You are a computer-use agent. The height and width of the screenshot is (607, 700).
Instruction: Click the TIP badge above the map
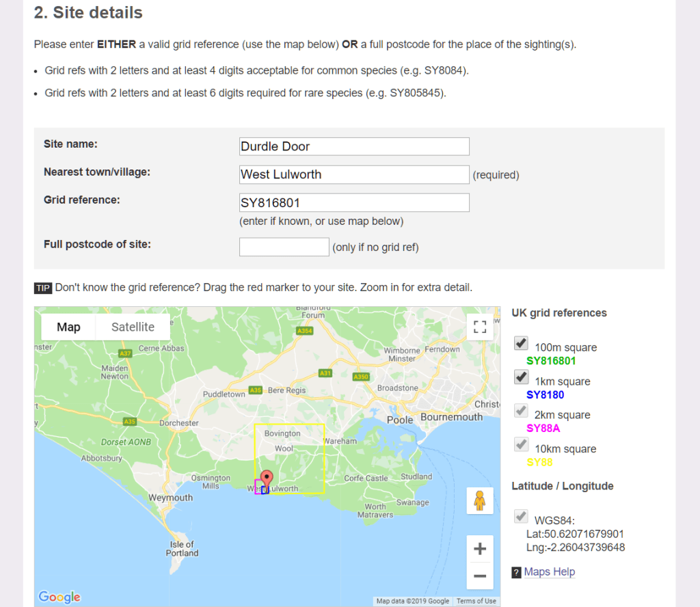tap(42, 288)
